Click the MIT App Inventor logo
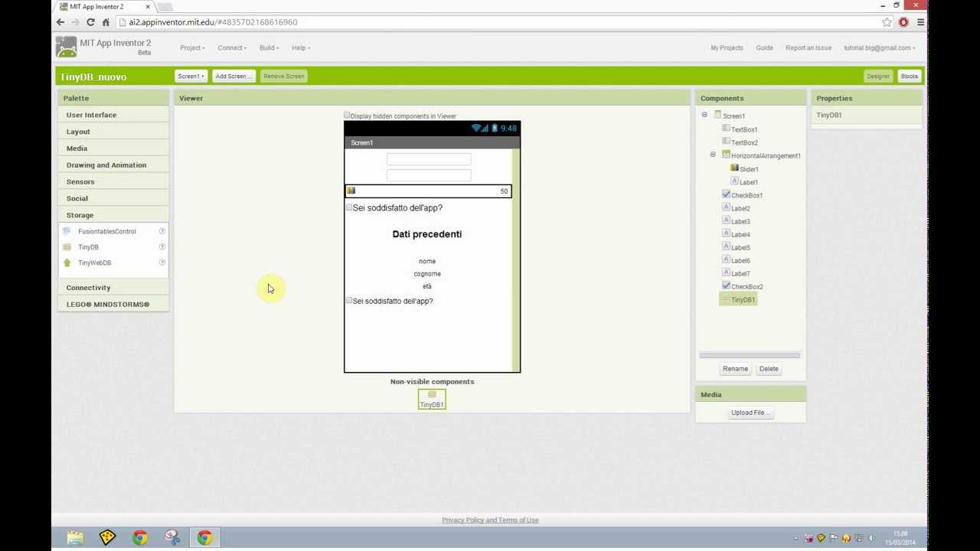Viewport: 980px width, 551px height. (x=67, y=47)
